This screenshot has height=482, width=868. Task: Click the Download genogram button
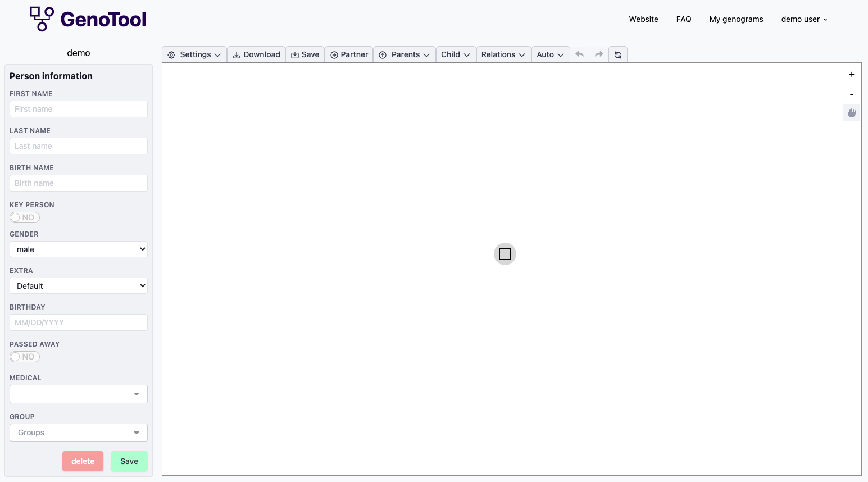(256, 54)
